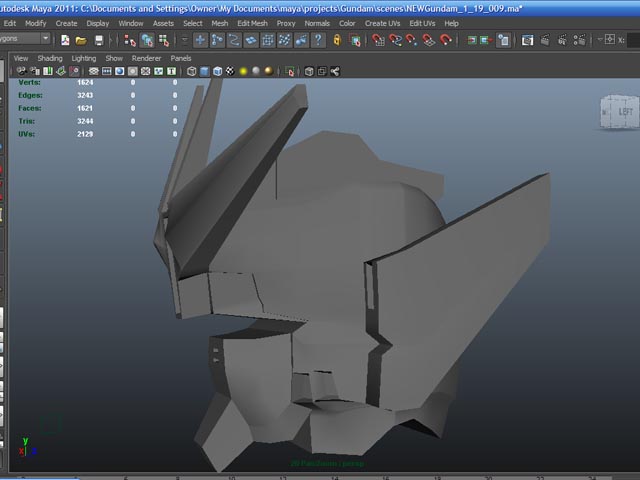Screen dimensions: 640x480
Task: Open the Panels menu
Action: (181, 58)
